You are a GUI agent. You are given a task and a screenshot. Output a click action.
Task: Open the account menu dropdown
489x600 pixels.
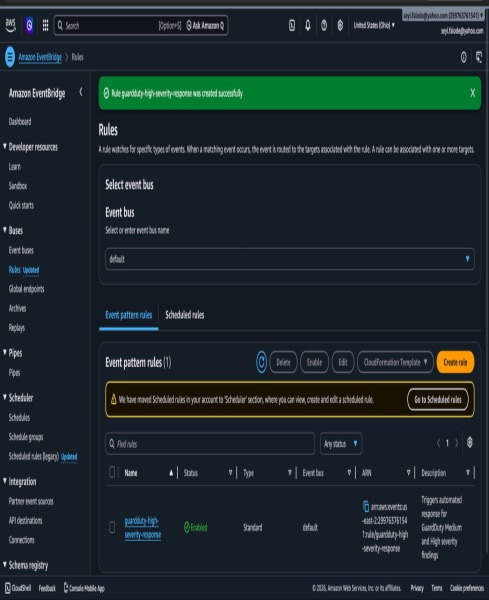pyautogui.click(x=443, y=15)
